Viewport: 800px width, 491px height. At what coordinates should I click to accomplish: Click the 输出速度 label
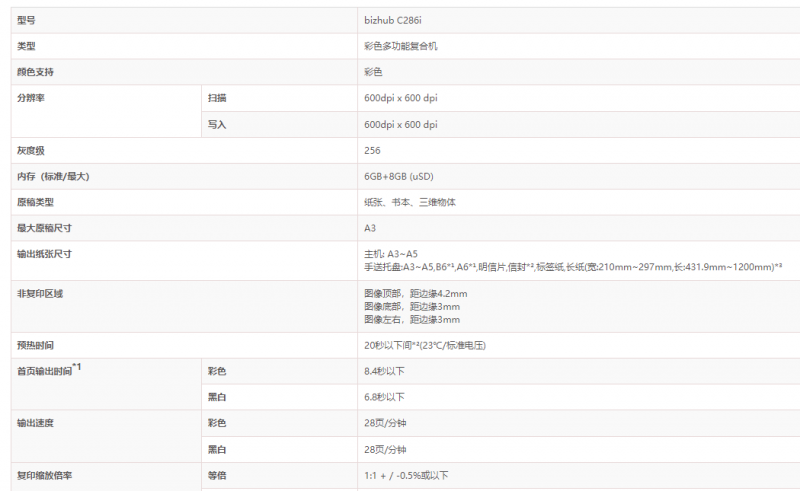(x=35, y=423)
